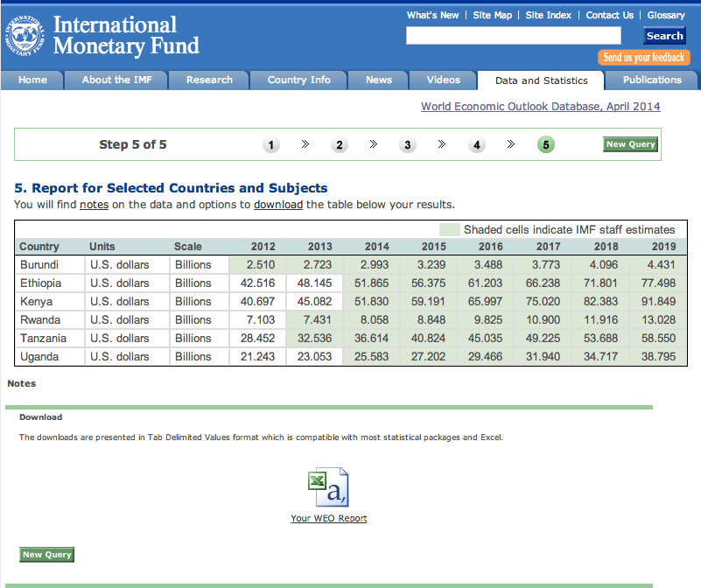Go to step 3 circle
The height and width of the screenshot is (588, 701).
pos(408,145)
